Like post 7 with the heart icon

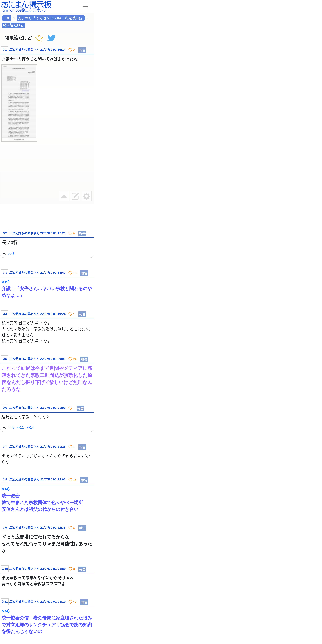(x=70, y=447)
